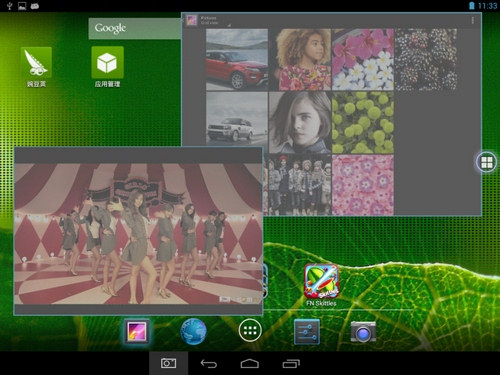Open the blackberries photo thumbnail
Screen dimensions: 500x375
click(x=426, y=59)
